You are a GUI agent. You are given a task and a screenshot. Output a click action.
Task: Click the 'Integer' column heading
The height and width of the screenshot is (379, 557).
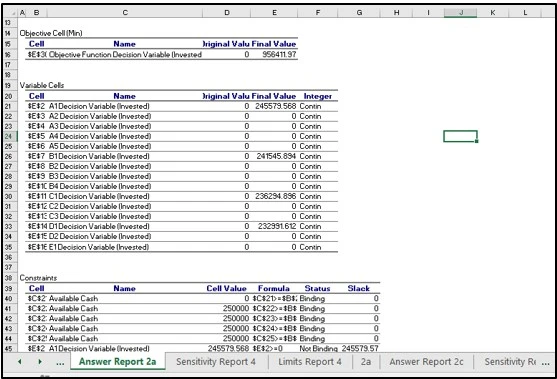318,96
